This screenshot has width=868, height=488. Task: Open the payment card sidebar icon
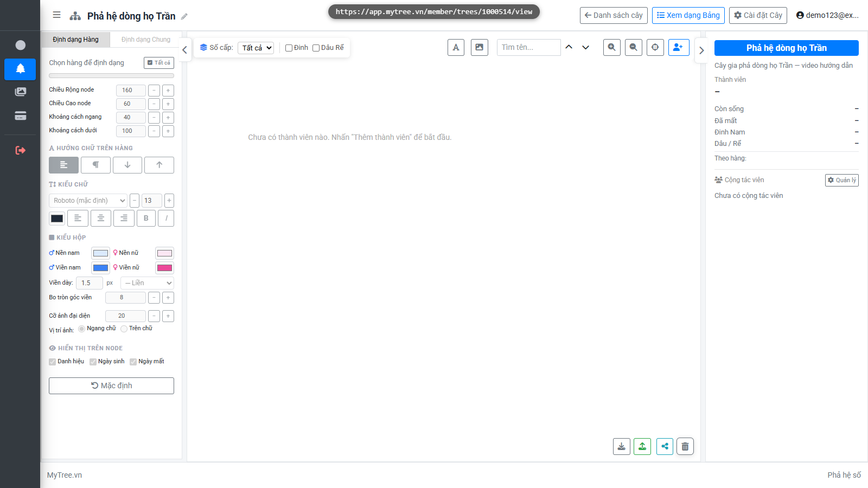[20, 116]
